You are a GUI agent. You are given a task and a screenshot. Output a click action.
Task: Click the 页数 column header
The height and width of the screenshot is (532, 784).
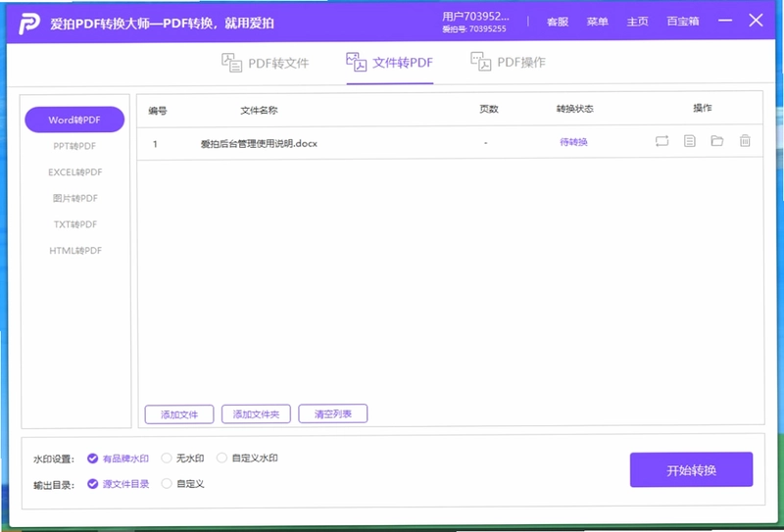[489, 109]
